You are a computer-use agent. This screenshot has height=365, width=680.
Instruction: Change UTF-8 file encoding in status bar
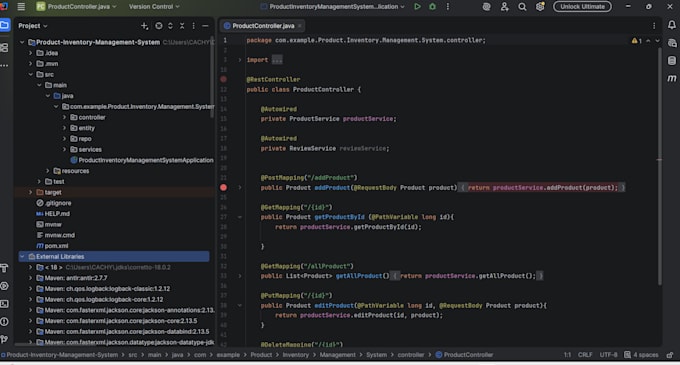pyautogui.click(x=608, y=355)
